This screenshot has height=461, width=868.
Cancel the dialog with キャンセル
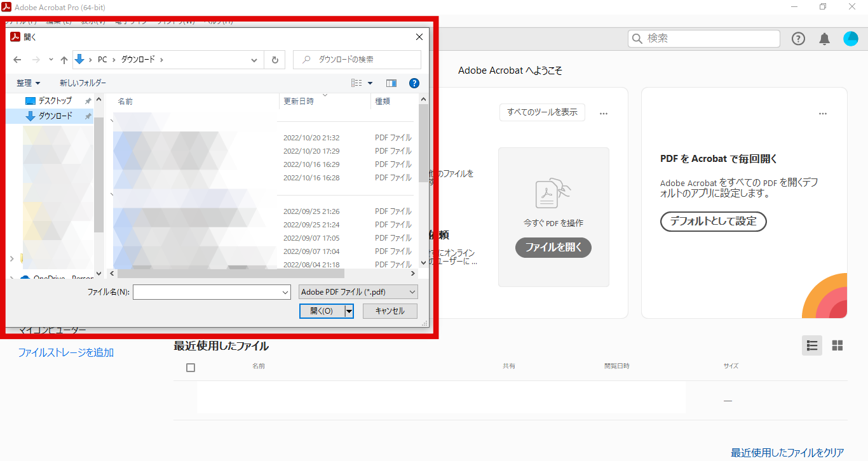[390, 311]
